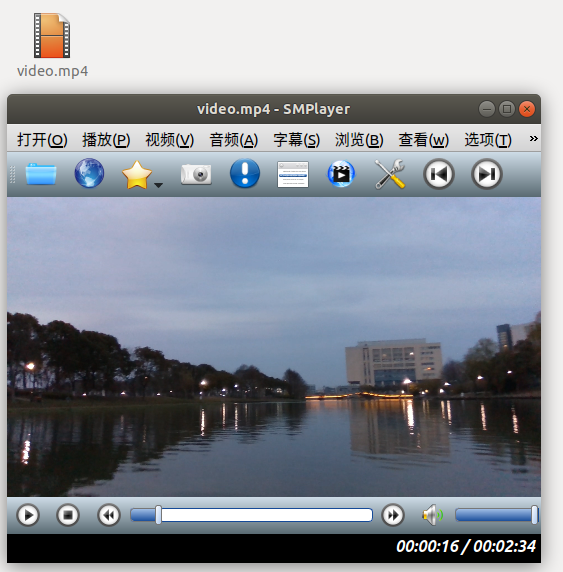
Task: Mute audio with the speaker icon
Action: click(432, 515)
